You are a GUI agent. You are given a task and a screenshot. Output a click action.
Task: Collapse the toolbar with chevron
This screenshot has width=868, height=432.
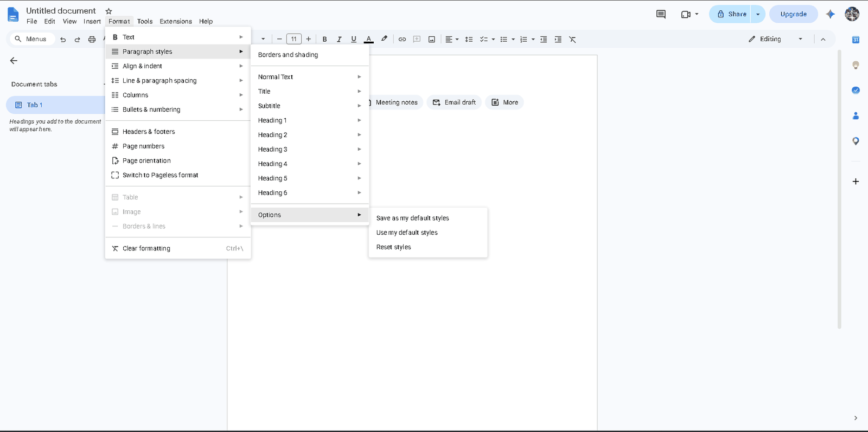pos(823,39)
